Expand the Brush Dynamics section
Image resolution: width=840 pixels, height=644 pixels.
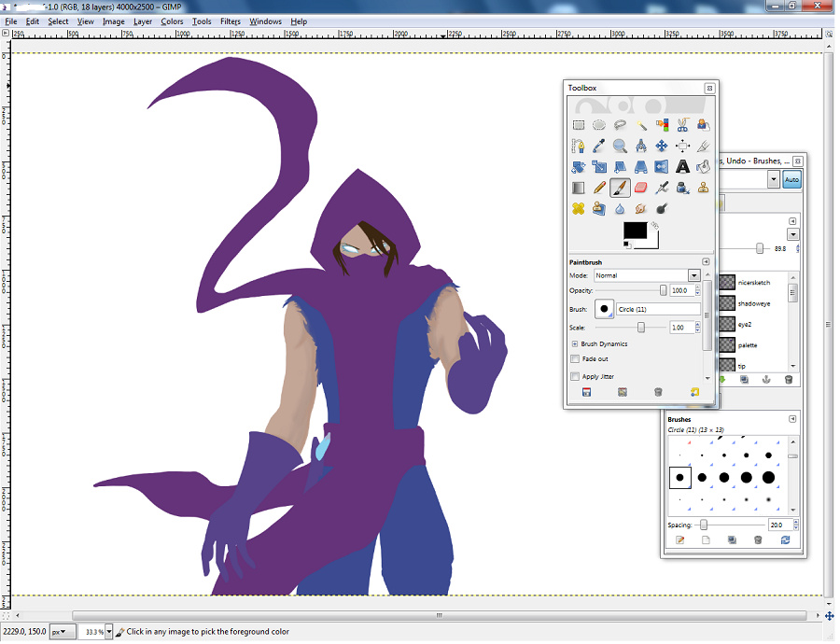click(x=575, y=343)
